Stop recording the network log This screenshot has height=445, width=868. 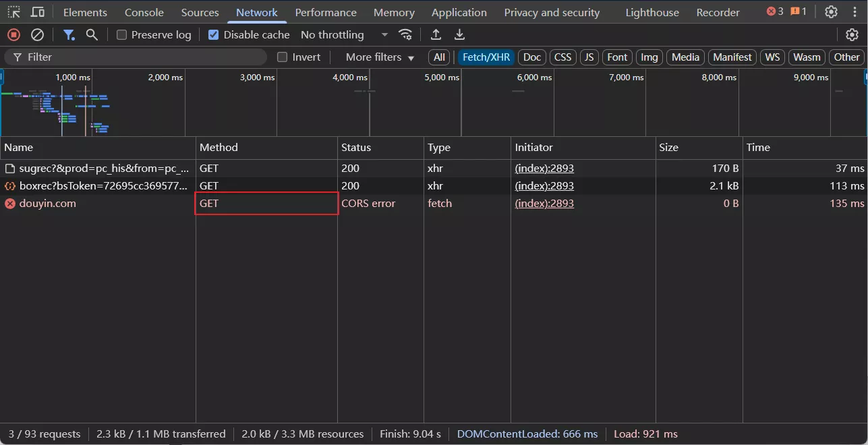(x=13, y=35)
